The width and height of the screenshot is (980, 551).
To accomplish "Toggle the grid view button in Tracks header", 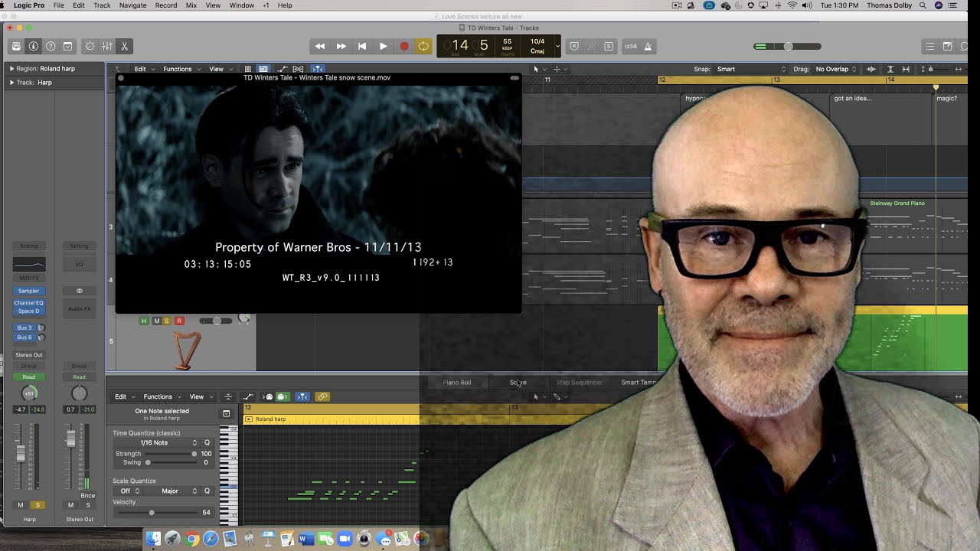I will coord(247,69).
